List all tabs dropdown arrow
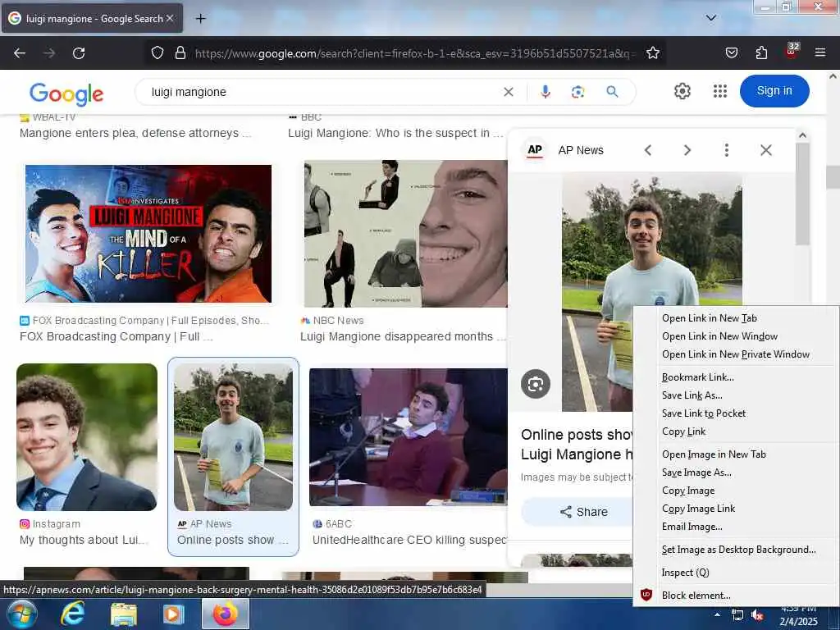Screen dimensions: 840x630 click(711, 18)
